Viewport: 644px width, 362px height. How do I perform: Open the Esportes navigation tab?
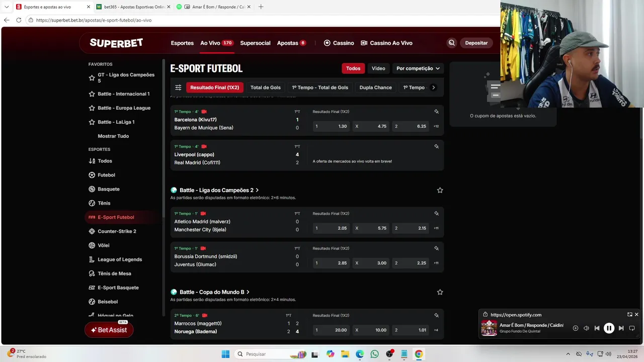click(x=182, y=43)
